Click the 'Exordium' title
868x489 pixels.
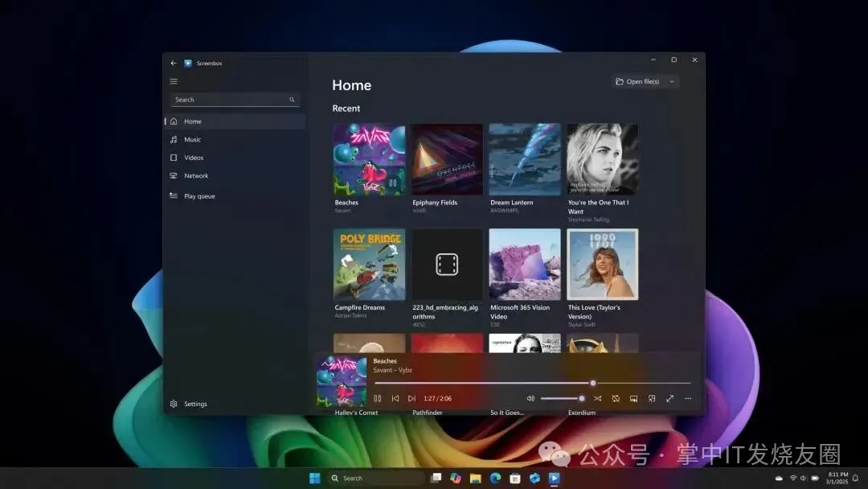pyautogui.click(x=582, y=413)
